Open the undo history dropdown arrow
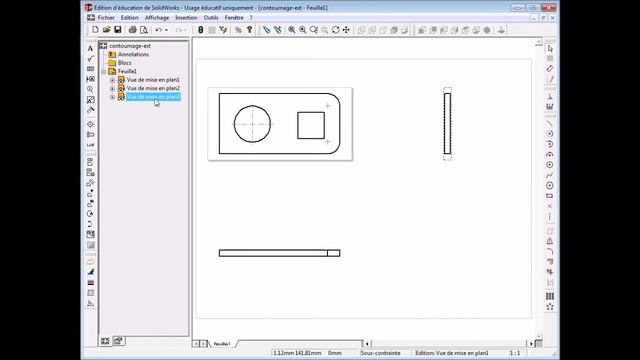 tap(166, 30)
